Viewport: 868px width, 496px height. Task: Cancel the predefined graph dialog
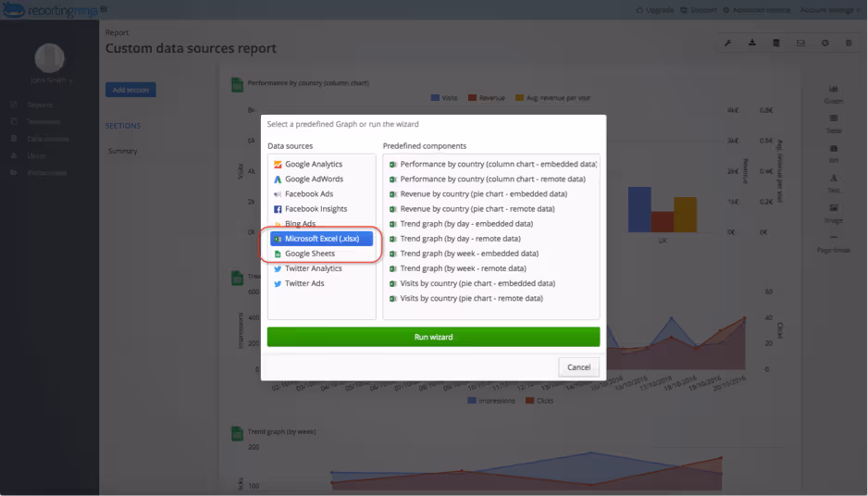[579, 367]
